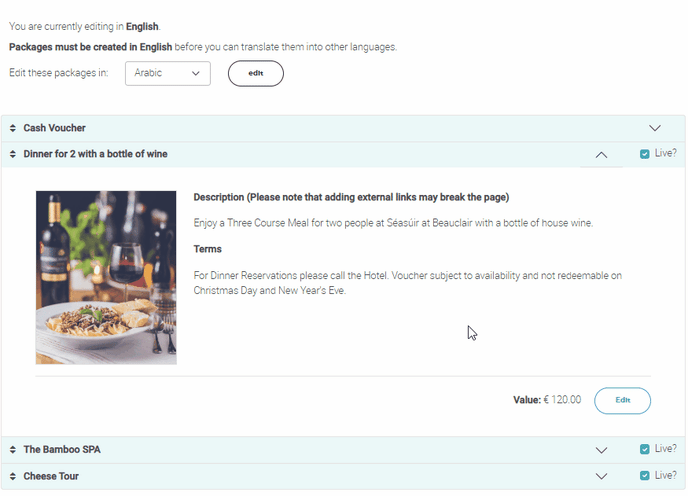The width and height of the screenshot is (688, 496).
Task: Click the Dinner for 2 reorder handle icon
Action: [x=13, y=154]
